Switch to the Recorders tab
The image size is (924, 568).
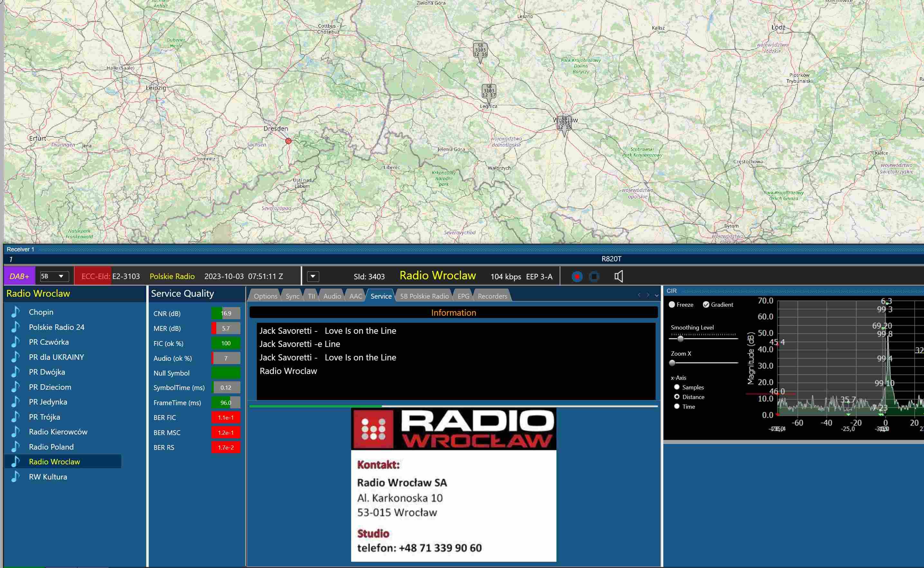(x=492, y=296)
